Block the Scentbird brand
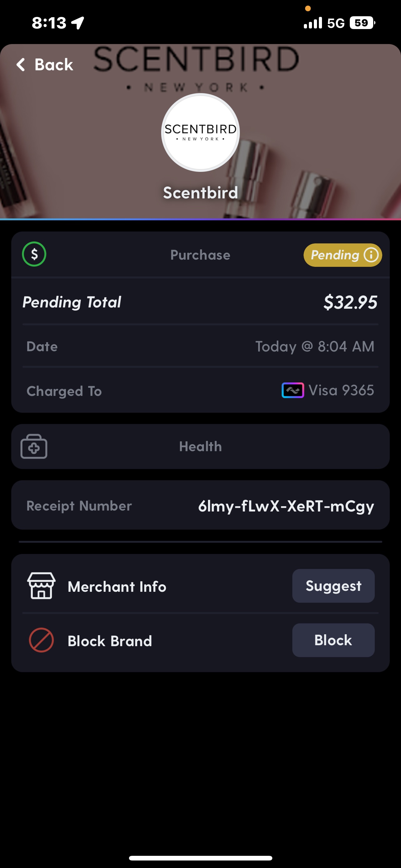This screenshot has height=868, width=401. 333,640
